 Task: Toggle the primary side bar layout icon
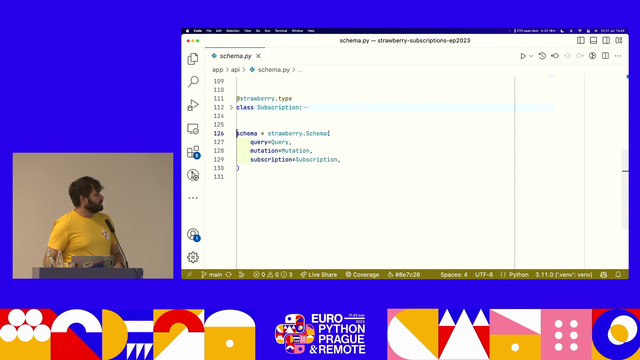[581, 40]
